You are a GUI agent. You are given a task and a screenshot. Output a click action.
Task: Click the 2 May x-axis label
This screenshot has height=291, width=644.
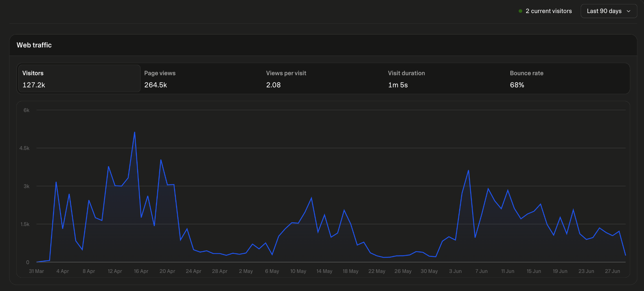[246, 271]
